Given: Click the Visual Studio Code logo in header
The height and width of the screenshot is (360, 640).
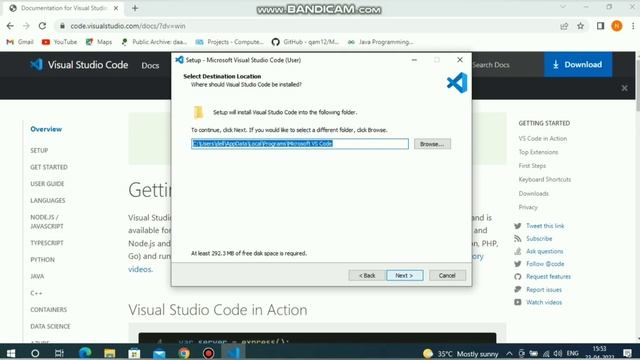Looking at the screenshot, I should click(79, 65).
